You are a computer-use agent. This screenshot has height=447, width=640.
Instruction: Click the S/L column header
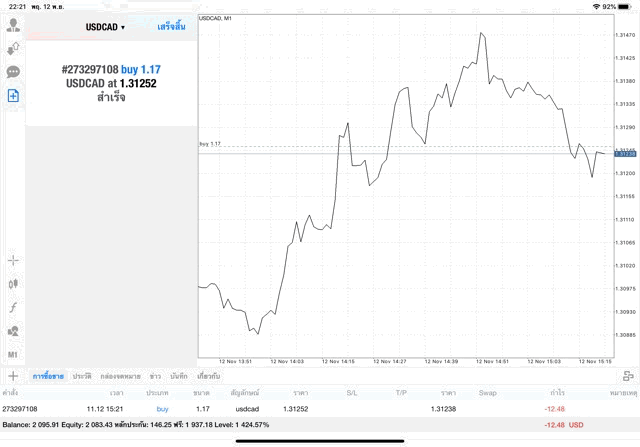352,393
